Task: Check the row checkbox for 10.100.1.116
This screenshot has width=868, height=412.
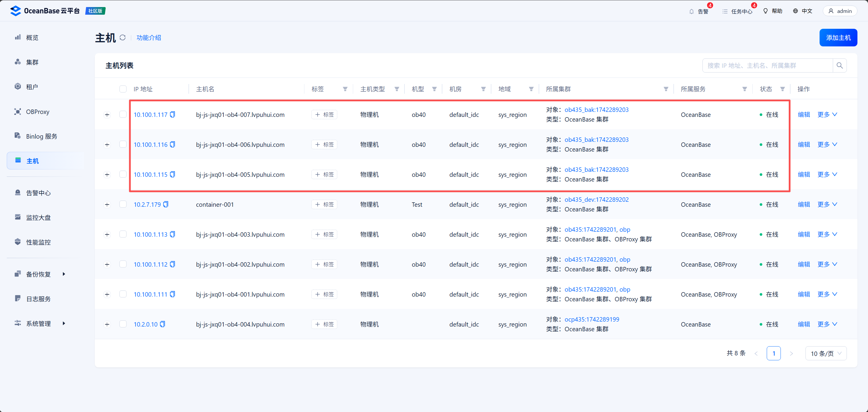Action: 123,144
